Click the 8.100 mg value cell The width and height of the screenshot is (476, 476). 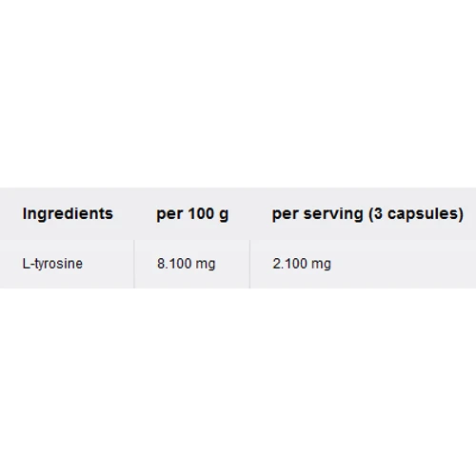point(187,264)
